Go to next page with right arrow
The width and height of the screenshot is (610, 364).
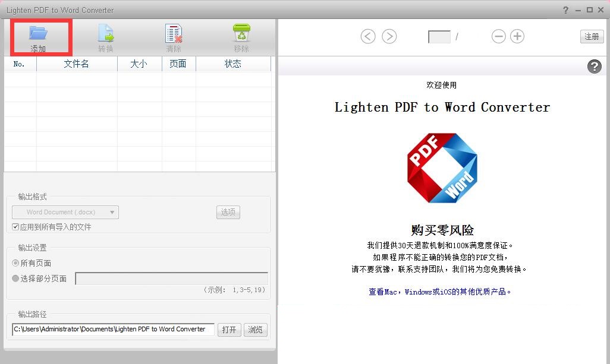click(389, 37)
